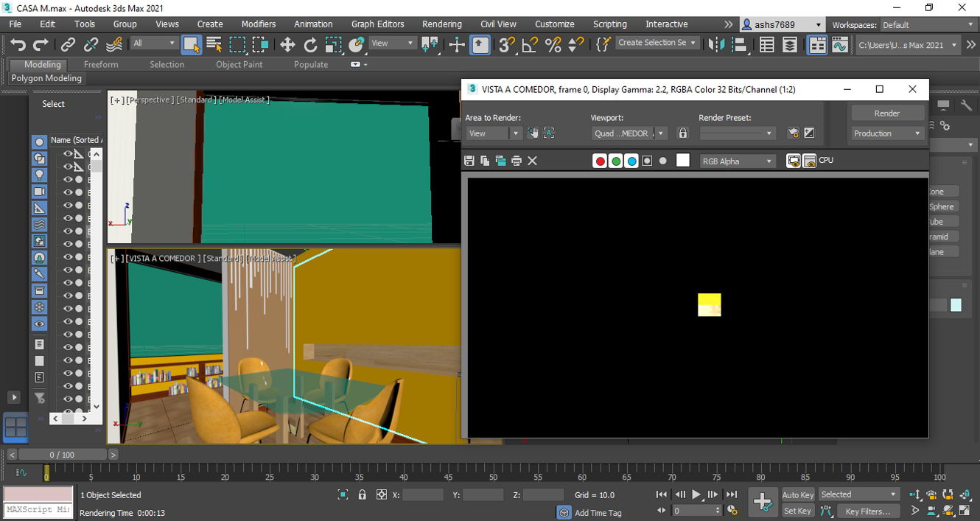Toggle the Percent Snap icon
Image resolution: width=980 pixels, height=521 pixels.
tap(553, 44)
